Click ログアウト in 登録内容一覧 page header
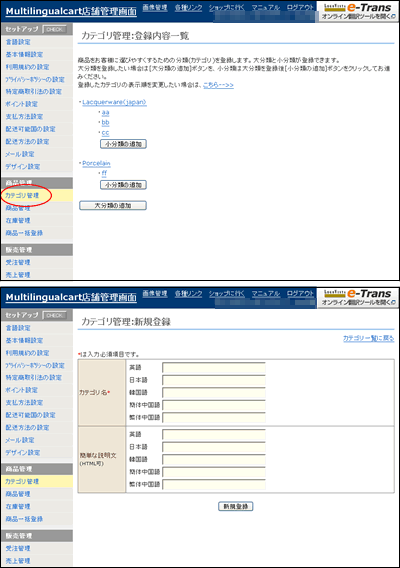 [x=300, y=7]
